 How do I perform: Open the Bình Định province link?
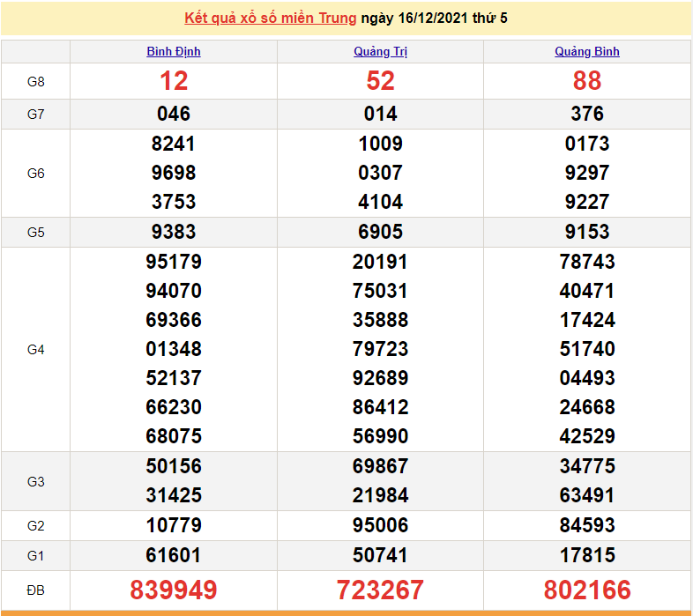point(174,52)
